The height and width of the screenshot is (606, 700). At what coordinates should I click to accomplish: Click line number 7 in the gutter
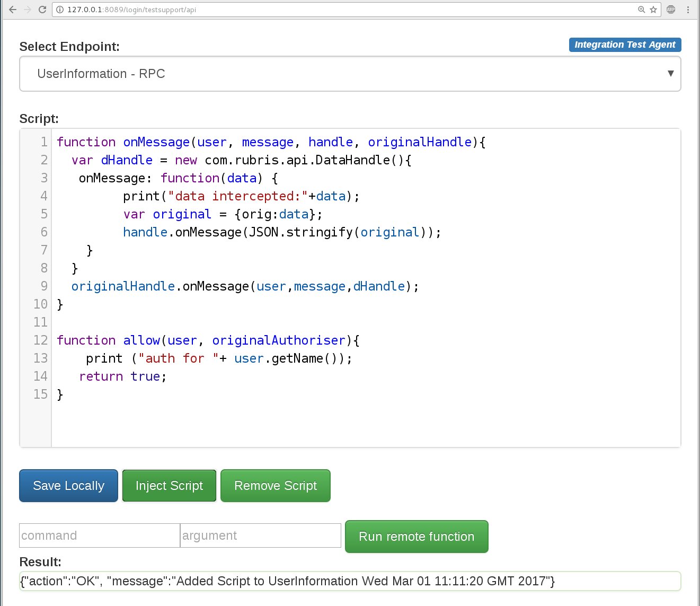(44, 250)
